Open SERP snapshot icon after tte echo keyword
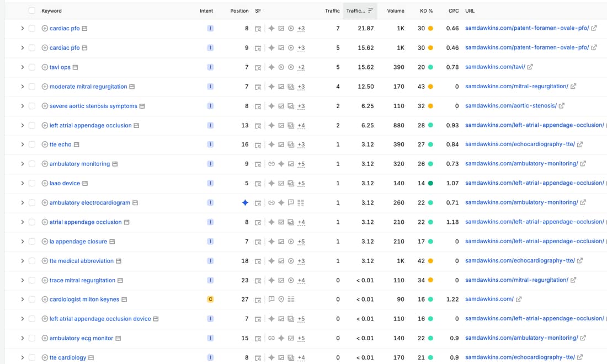 pyautogui.click(x=77, y=144)
